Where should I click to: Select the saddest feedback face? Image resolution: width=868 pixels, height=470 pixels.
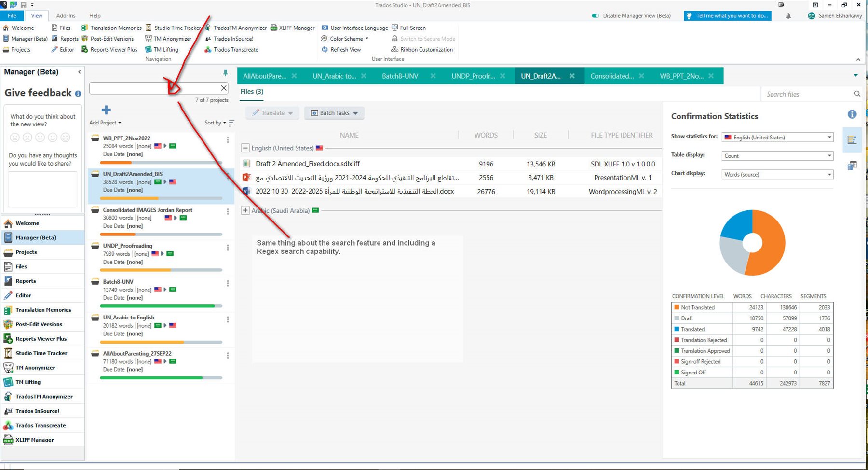[15, 138]
